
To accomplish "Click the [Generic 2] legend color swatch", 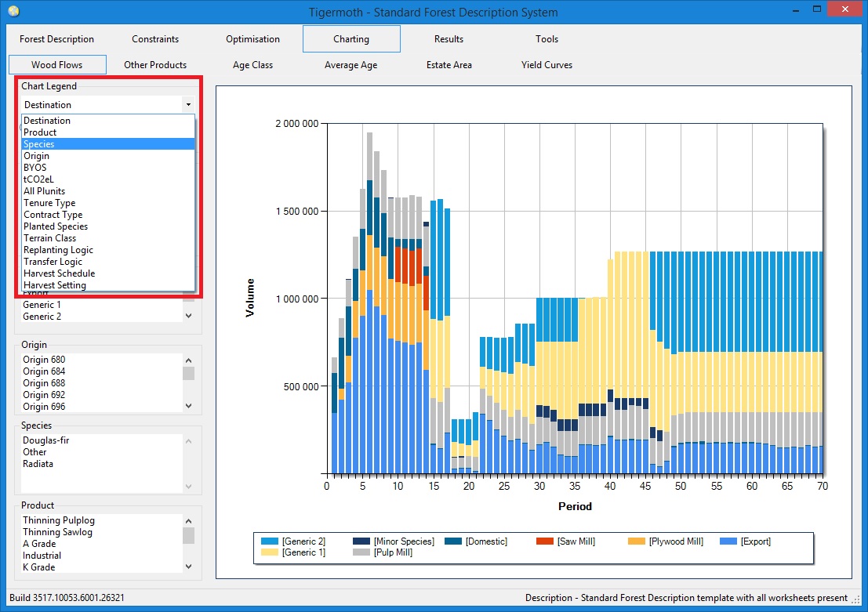I will 270,541.
